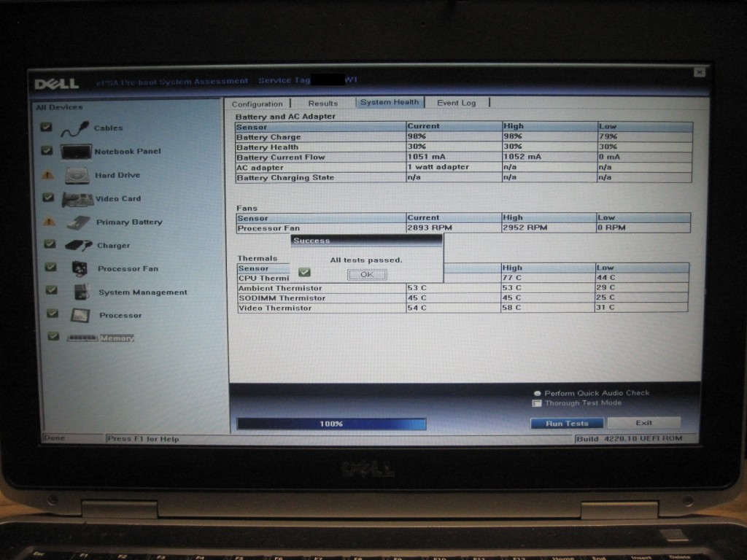The image size is (747, 560).
Task: Toggle the Notebook Panel checkbox
Action: point(47,151)
